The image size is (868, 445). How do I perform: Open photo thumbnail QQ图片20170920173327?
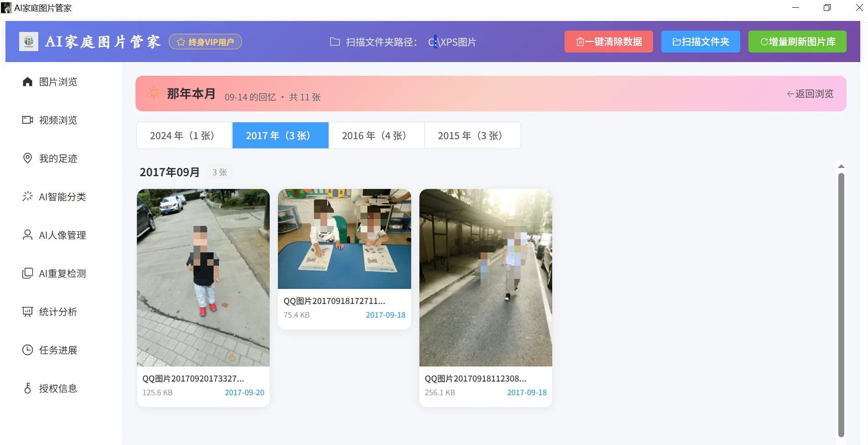[x=203, y=277]
